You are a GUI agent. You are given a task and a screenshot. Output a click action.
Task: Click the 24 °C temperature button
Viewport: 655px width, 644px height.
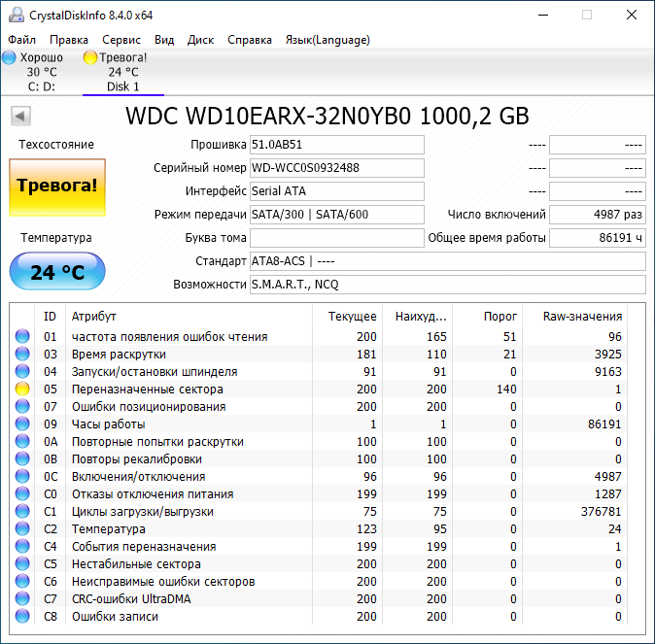coord(56,272)
